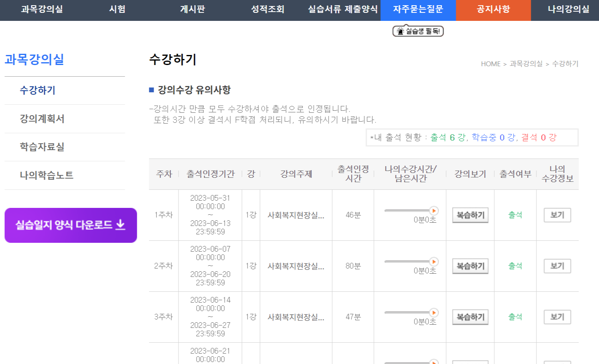Click the 46분 cell
The width and height of the screenshot is (599, 364).
(x=353, y=215)
